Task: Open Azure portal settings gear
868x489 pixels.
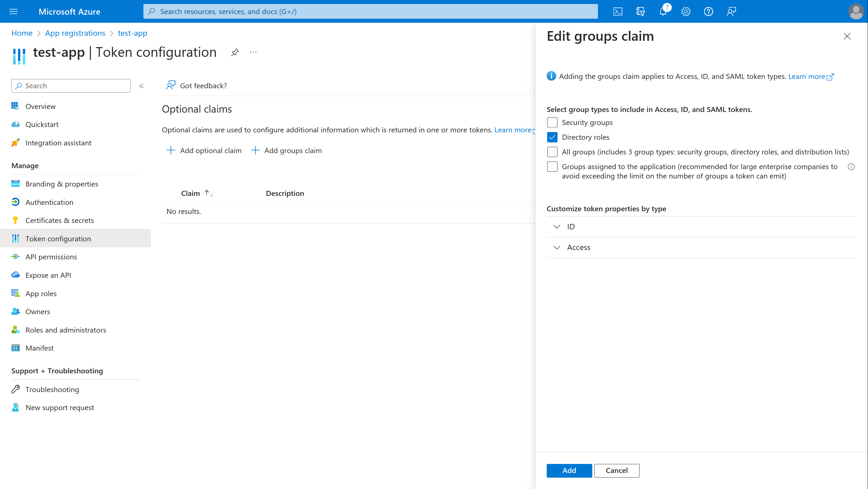Action: [686, 11]
